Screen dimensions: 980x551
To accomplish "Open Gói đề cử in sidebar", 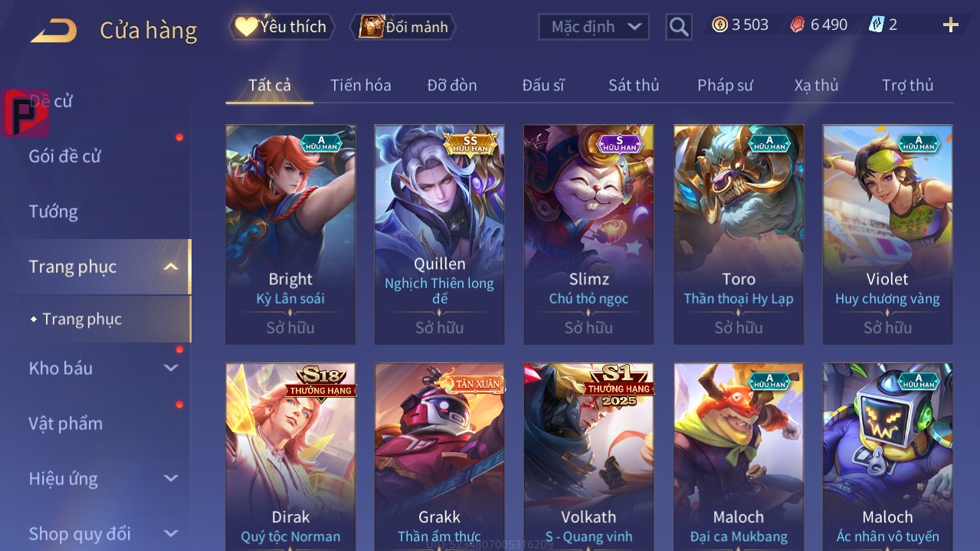I will coord(65,156).
